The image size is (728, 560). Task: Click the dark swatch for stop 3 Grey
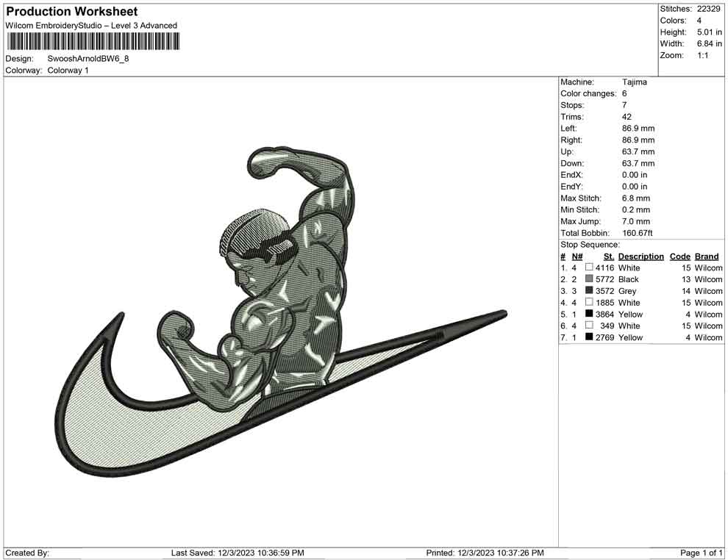[589, 290]
